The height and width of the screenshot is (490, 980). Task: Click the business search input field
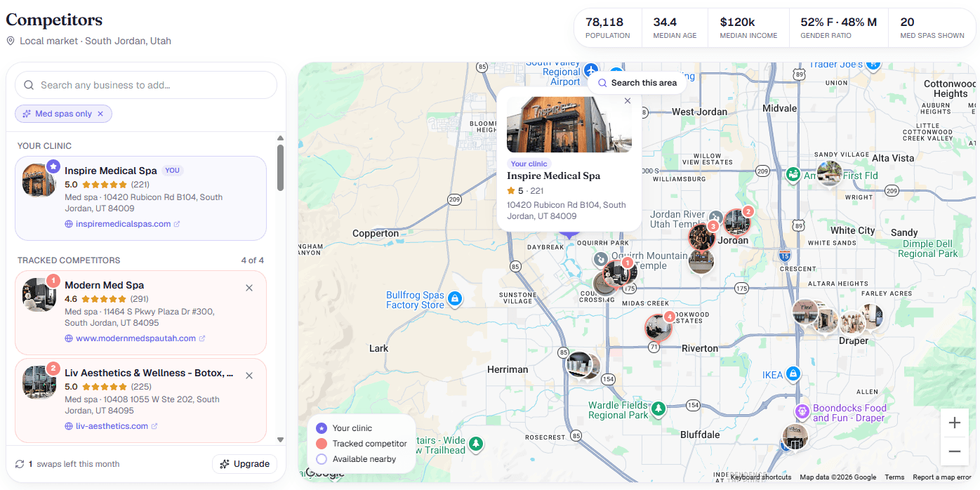146,85
